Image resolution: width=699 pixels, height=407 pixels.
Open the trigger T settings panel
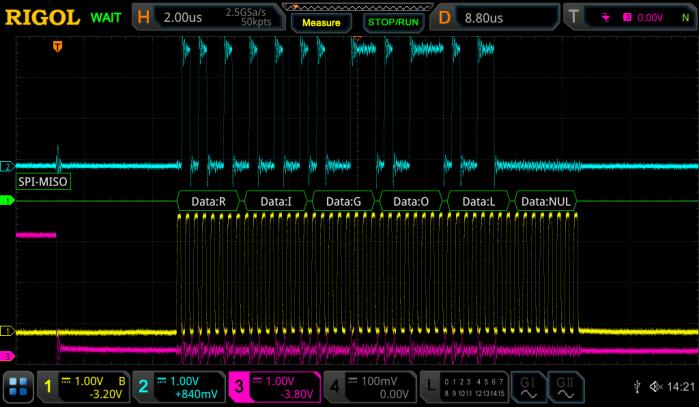click(629, 18)
